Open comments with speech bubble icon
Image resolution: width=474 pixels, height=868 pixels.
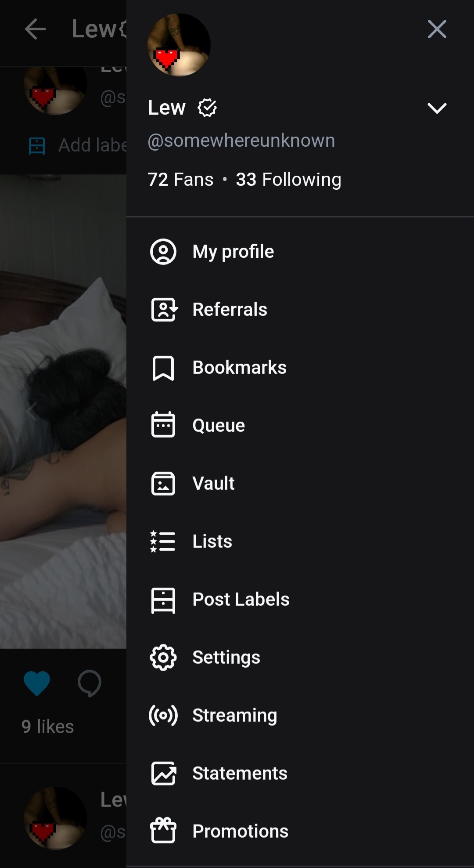point(90,684)
